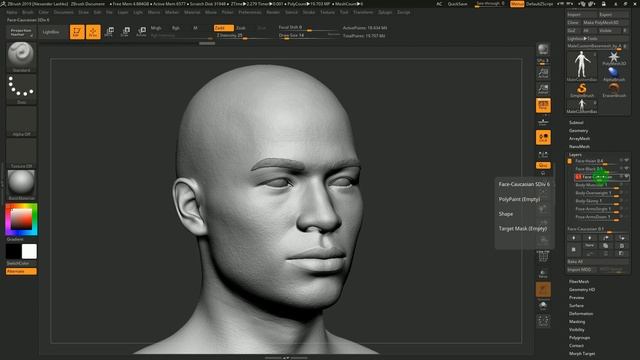Toggle the Floor grid icon

click(x=543, y=121)
